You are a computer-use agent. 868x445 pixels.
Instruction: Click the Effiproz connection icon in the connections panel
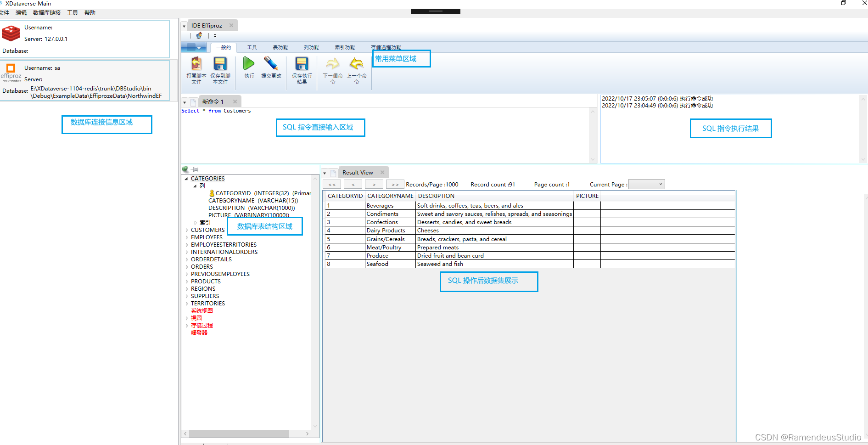(x=11, y=73)
